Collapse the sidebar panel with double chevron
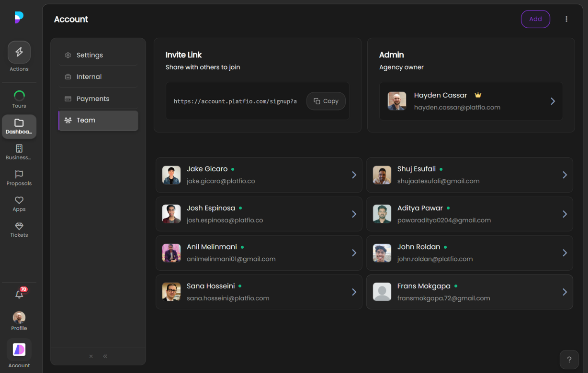 (x=105, y=356)
